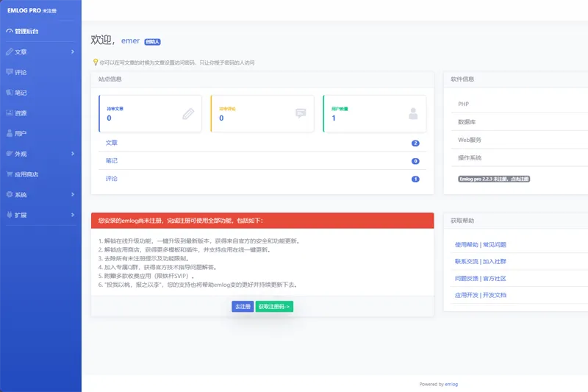Click the 资源 image icon in sidebar
Image resolution: width=588 pixels, height=392 pixels.
[x=9, y=113]
